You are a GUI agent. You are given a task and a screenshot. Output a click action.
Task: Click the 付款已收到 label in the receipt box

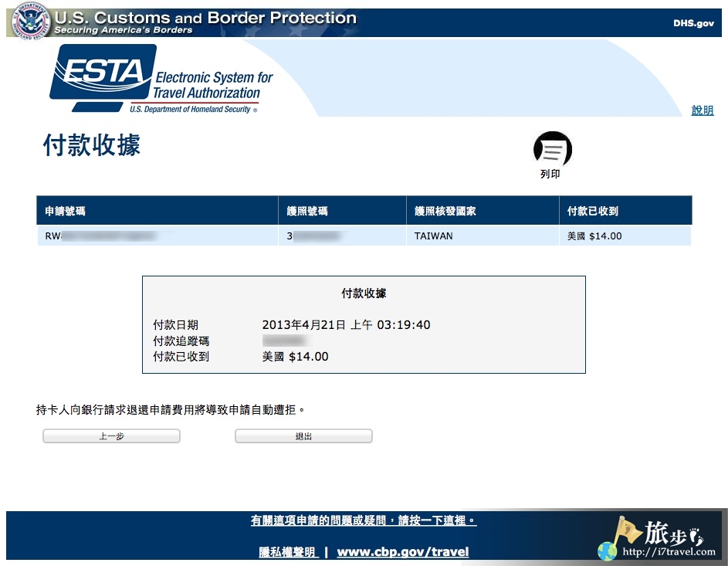pyautogui.click(x=181, y=357)
